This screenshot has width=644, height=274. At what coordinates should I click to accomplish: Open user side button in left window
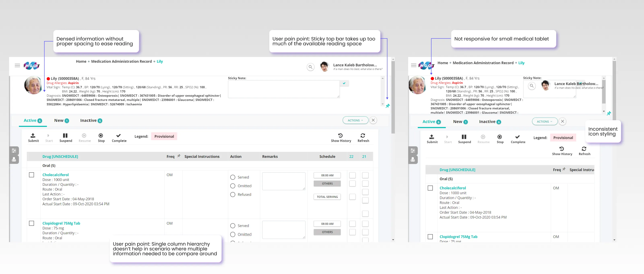(14, 159)
